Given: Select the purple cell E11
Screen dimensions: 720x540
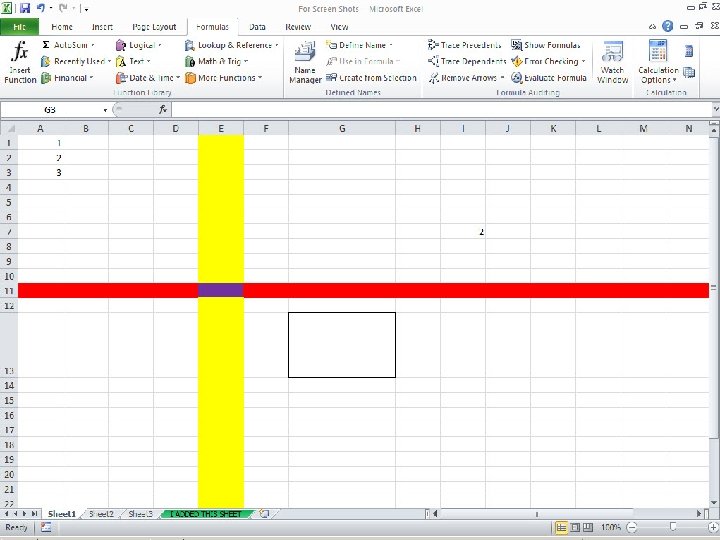Looking at the screenshot, I should [x=221, y=291].
